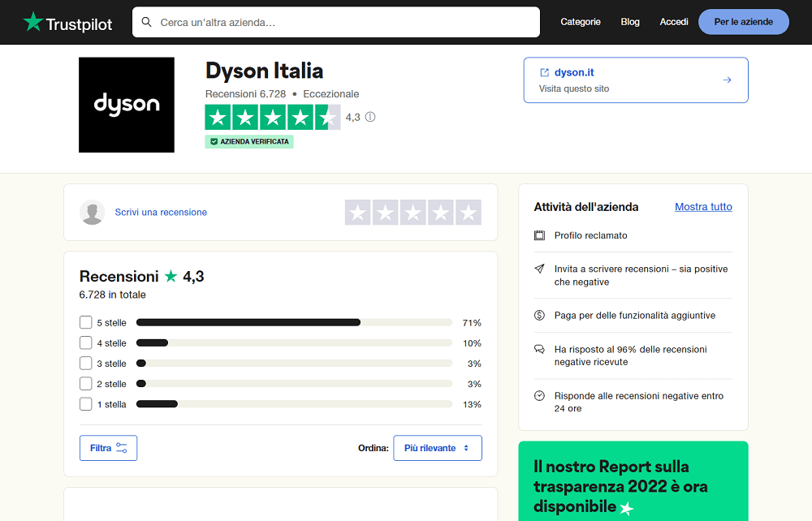Click the 10% percentage text

(x=472, y=343)
